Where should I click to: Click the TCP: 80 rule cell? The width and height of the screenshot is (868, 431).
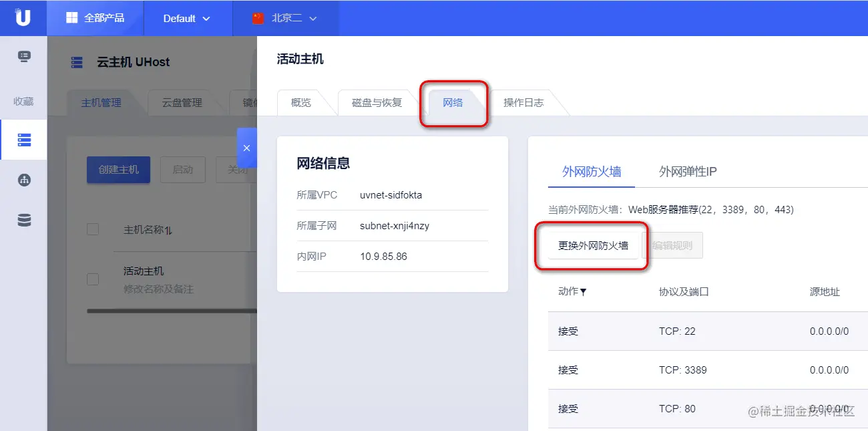(x=677, y=408)
